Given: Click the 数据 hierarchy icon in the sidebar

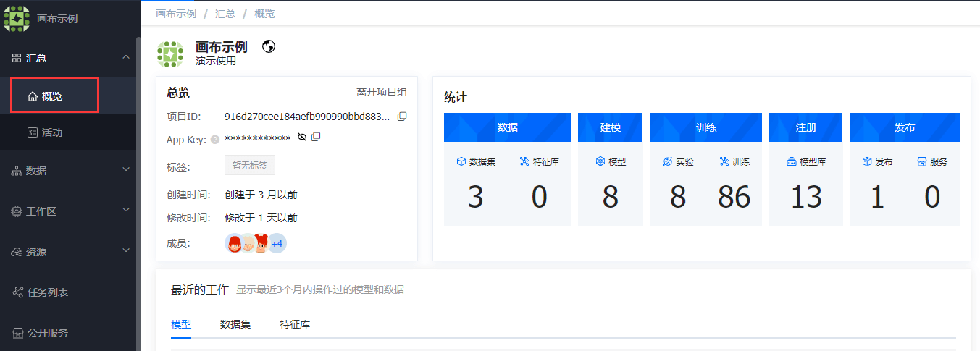Looking at the screenshot, I should [x=17, y=171].
